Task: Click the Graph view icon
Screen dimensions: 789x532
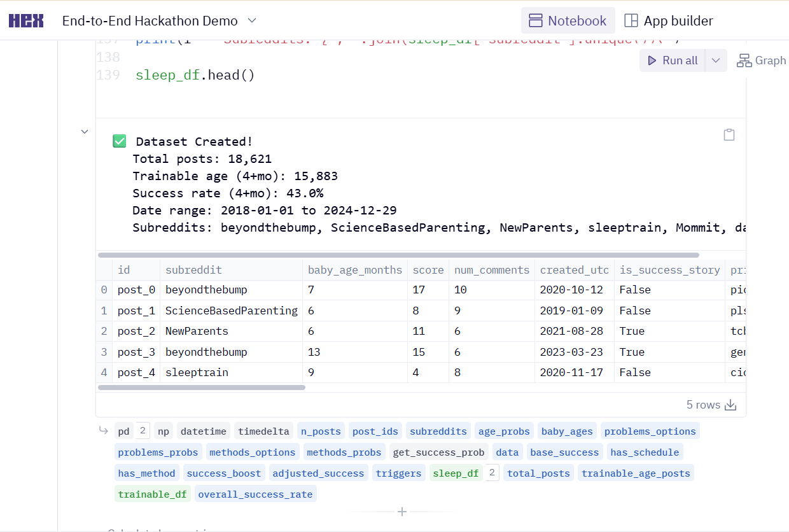Action: coord(744,60)
